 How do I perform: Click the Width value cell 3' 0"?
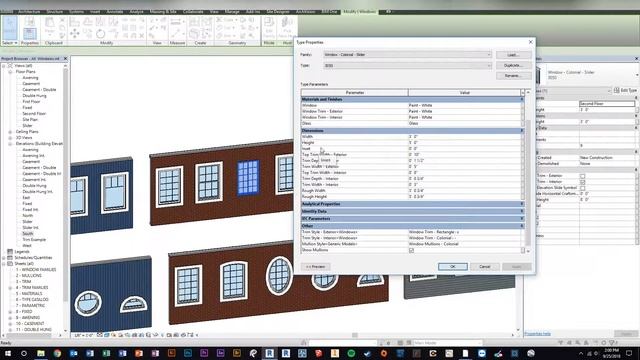click(x=464, y=137)
